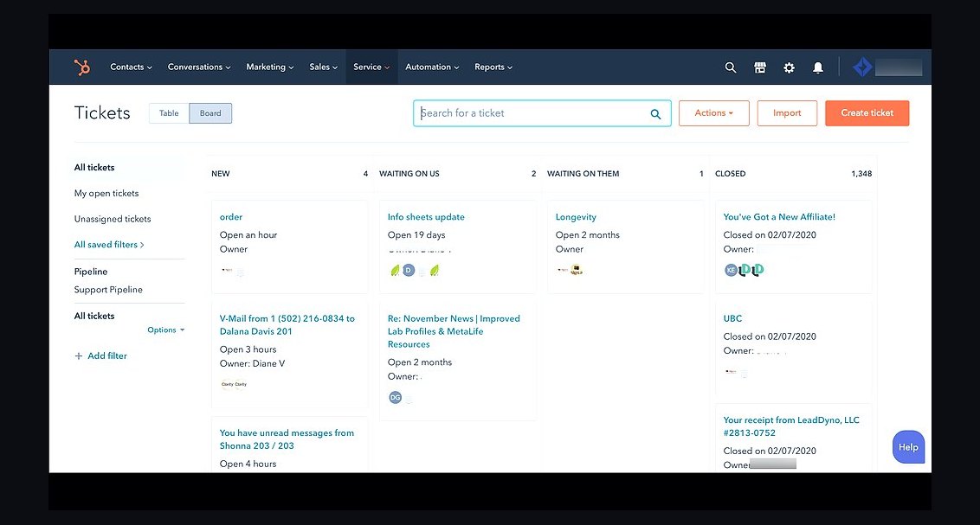Click the HubSpot sprocket logo

pos(82,67)
